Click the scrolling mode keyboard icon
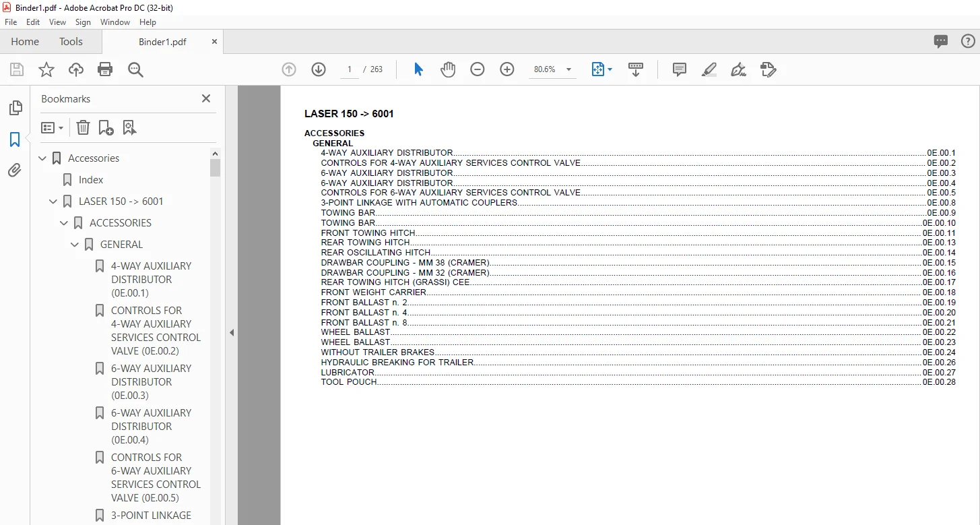 click(636, 69)
